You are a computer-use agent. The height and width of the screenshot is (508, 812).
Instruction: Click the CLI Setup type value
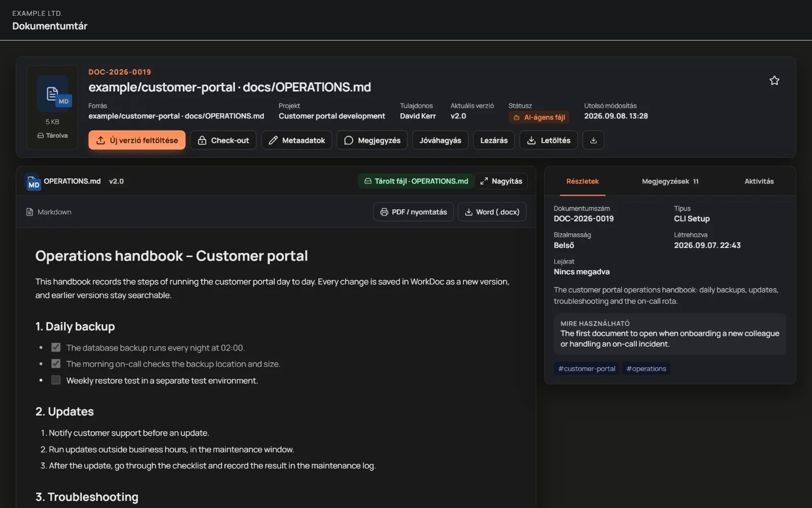pos(692,218)
